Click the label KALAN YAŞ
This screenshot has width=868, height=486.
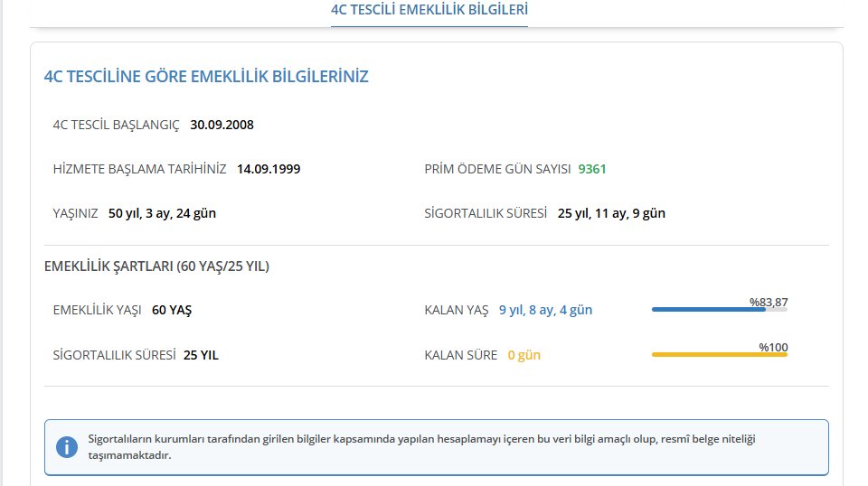(457, 310)
